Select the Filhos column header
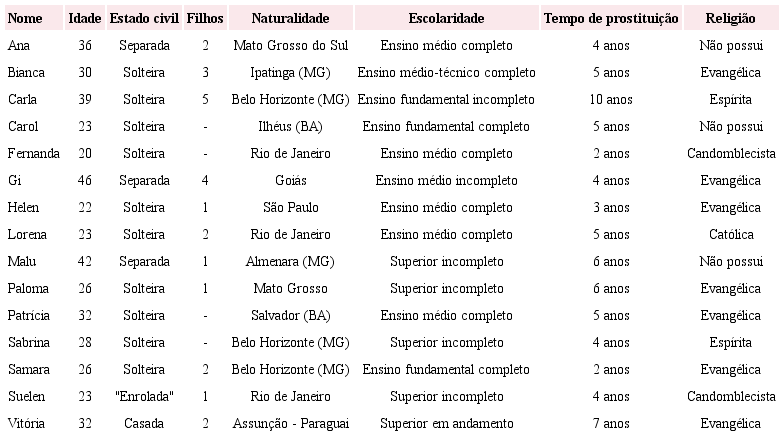This screenshot has width=784, height=440. 205,19
